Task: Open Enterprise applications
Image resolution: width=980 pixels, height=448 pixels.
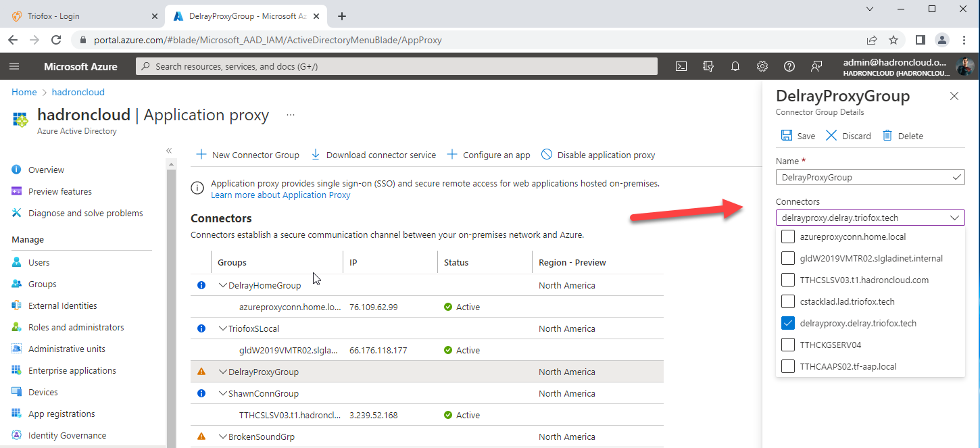Action: (72, 370)
